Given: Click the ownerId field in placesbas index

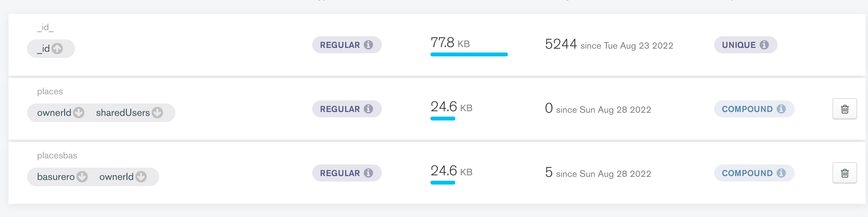Looking at the screenshot, I should tap(116, 177).
